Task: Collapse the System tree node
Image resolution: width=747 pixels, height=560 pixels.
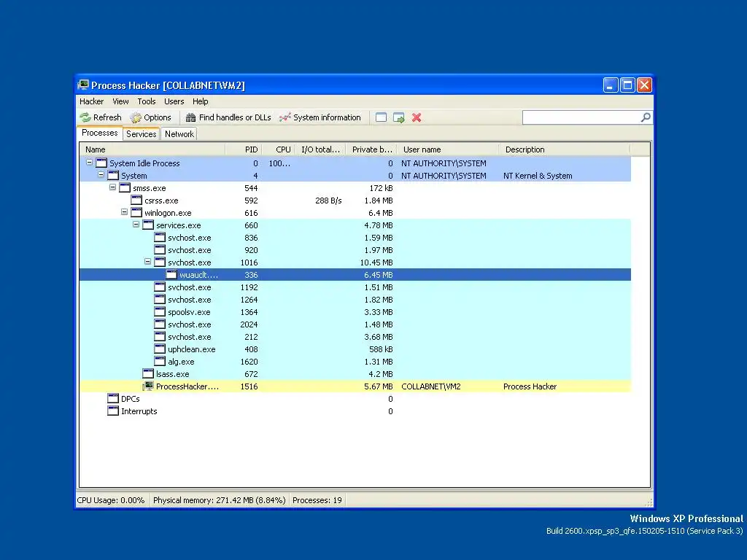Action: (x=101, y=175)
